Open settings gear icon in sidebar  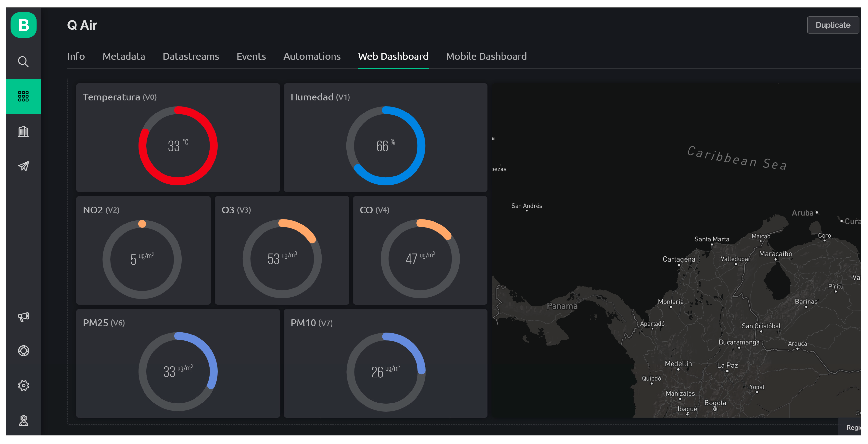pos(23,385)
